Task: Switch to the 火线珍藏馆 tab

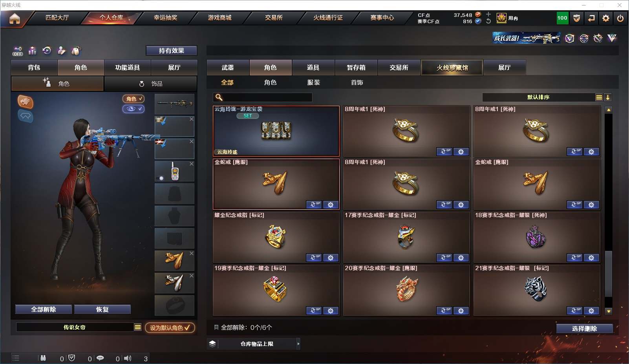Action: (452, 68)
